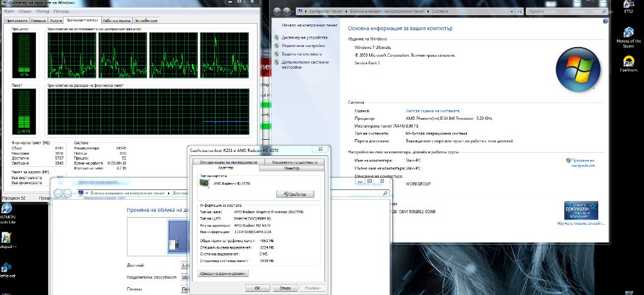
Task: Open DAEMON Tools Lite desktop icon
Action: pos(7,214)
